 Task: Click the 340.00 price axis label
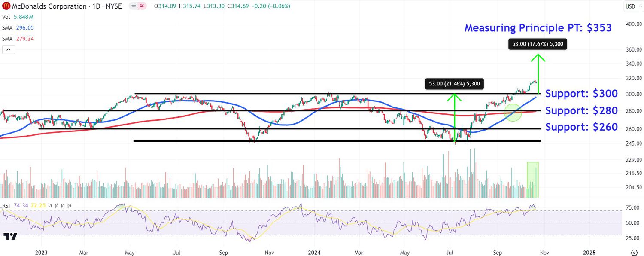click(x=634, y=64)
